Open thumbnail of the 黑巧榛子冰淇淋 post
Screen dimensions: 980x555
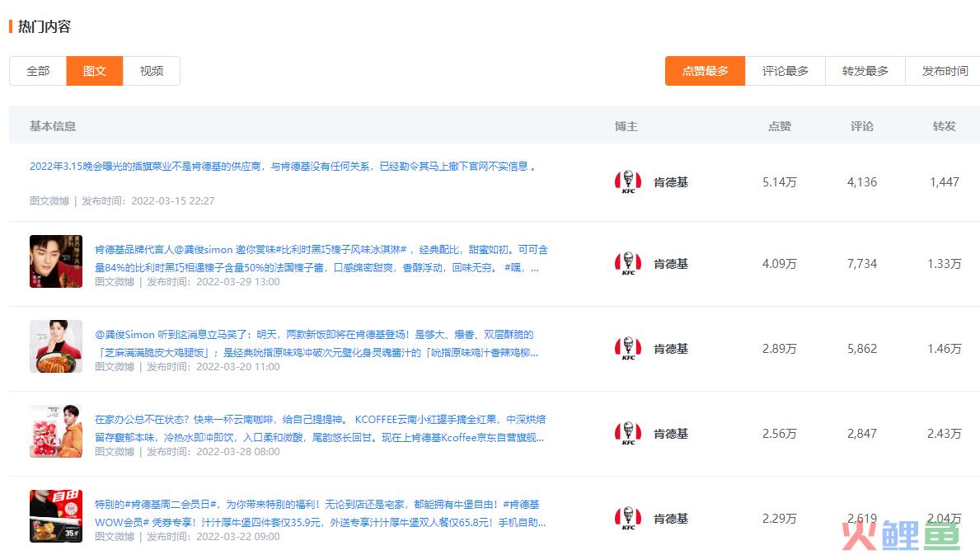pos(56,261)
